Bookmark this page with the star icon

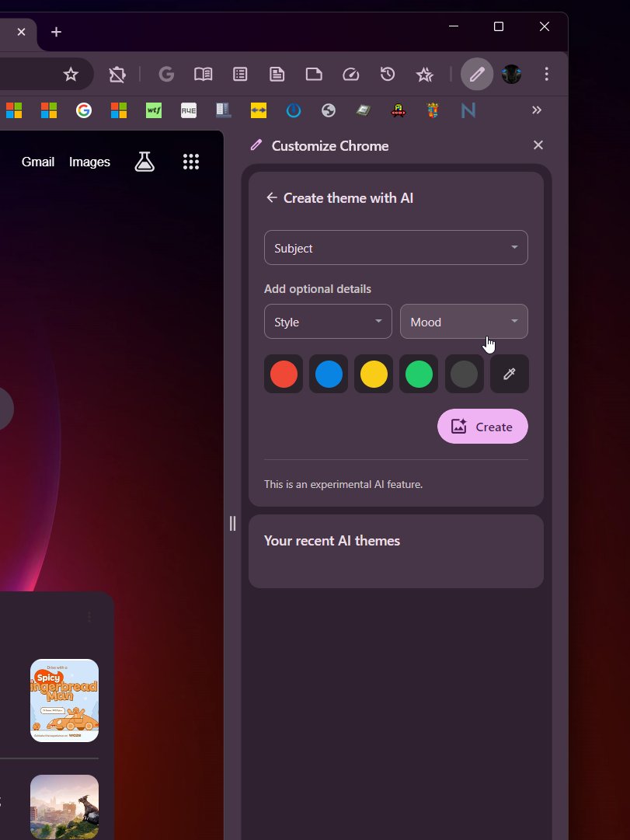[x=71, y=75]
